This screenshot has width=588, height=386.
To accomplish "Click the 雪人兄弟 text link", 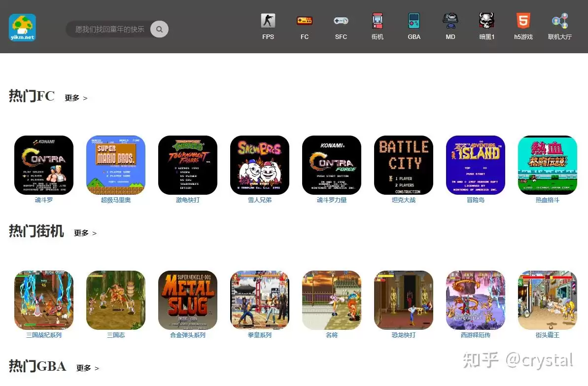I will coord(260,200).
